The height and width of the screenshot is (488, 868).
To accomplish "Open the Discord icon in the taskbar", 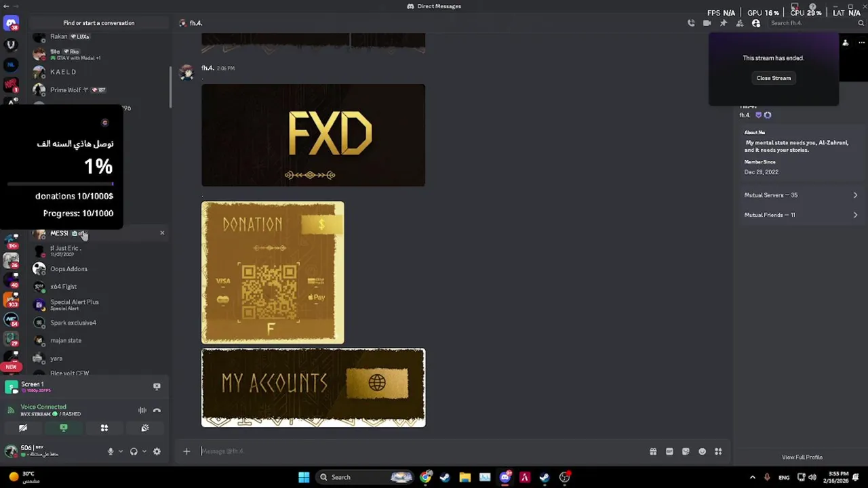I will (x=505, y=477).
